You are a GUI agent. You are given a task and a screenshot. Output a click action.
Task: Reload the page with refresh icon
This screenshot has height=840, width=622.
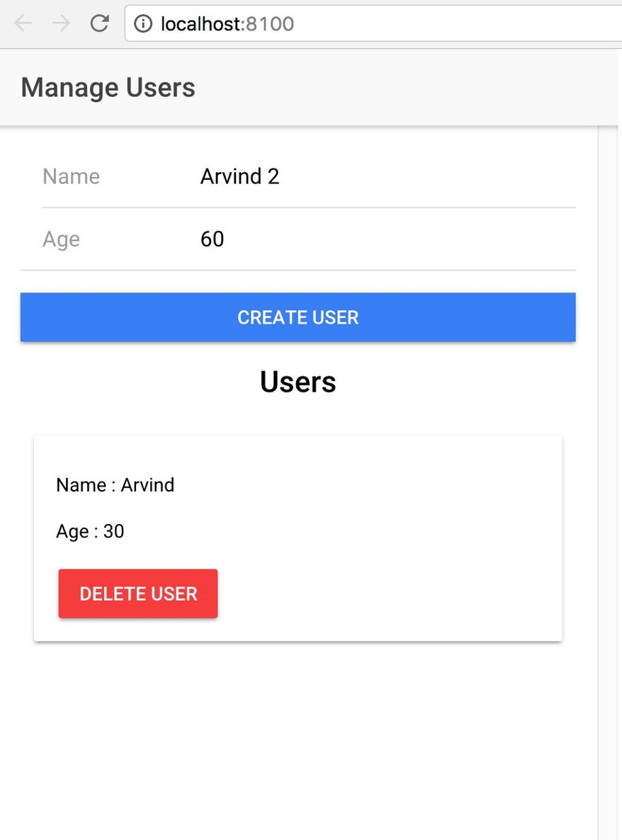click(100, 23)
